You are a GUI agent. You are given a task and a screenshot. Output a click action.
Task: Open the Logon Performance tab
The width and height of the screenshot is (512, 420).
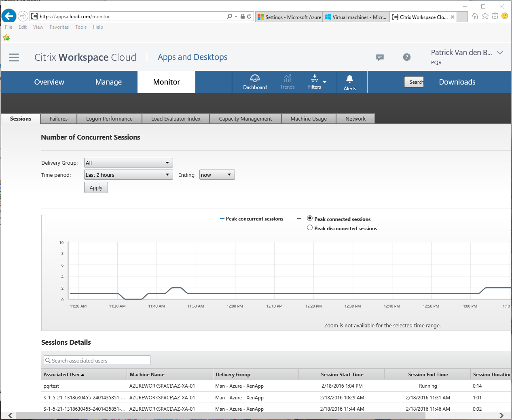(109, 119)
